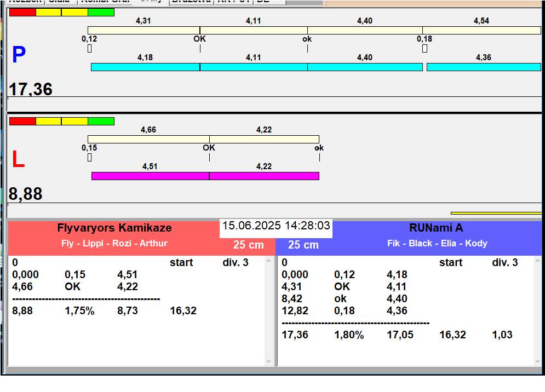Select the magenta 4,51 run bar in lane L

pyautogui.click(x=150, y=176)
